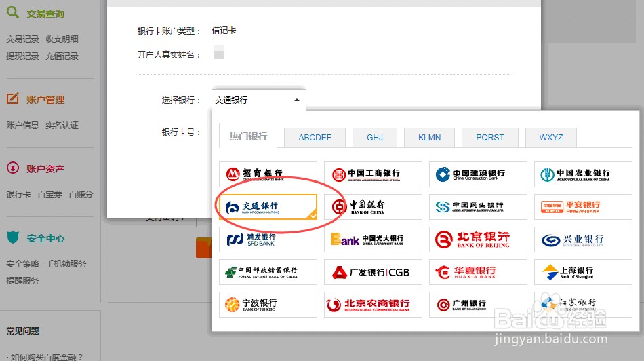This screenshot has width=644, height=361.
Task: Open the WXYZ bank tab
Action: tap(550, 137)
